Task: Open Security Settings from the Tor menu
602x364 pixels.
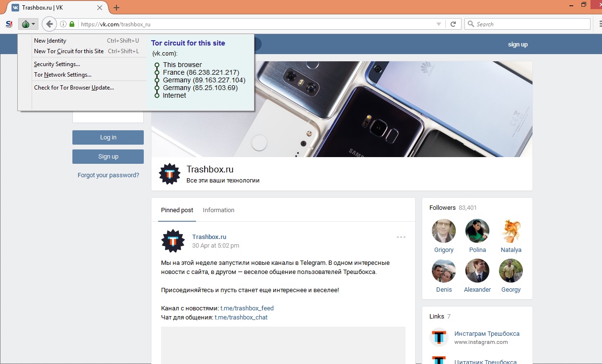Action: (82, 64)
